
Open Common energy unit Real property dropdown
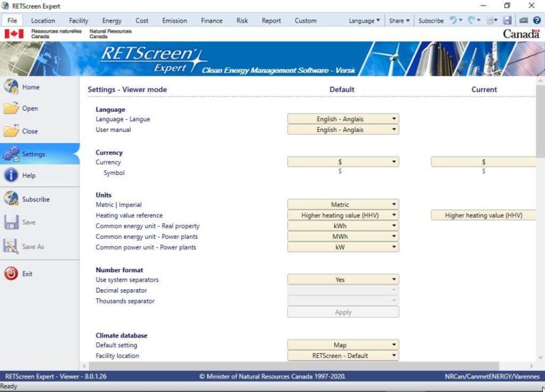click(x=343, y=225)
